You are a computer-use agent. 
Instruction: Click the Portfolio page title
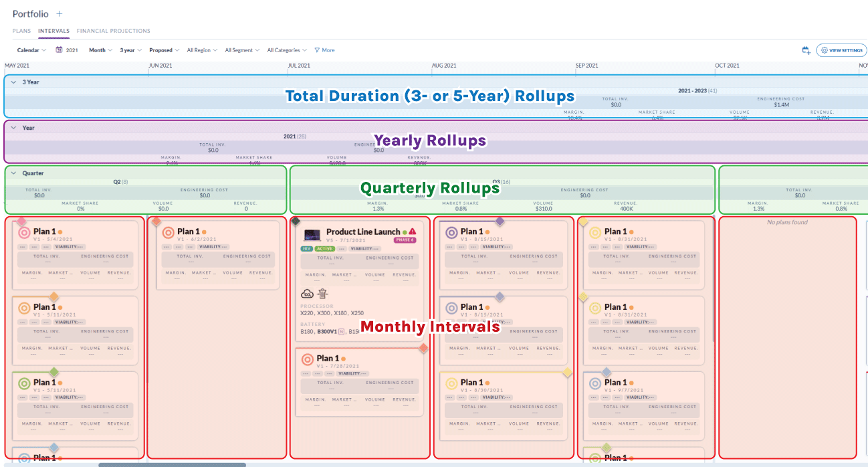(x=31, y=14)
